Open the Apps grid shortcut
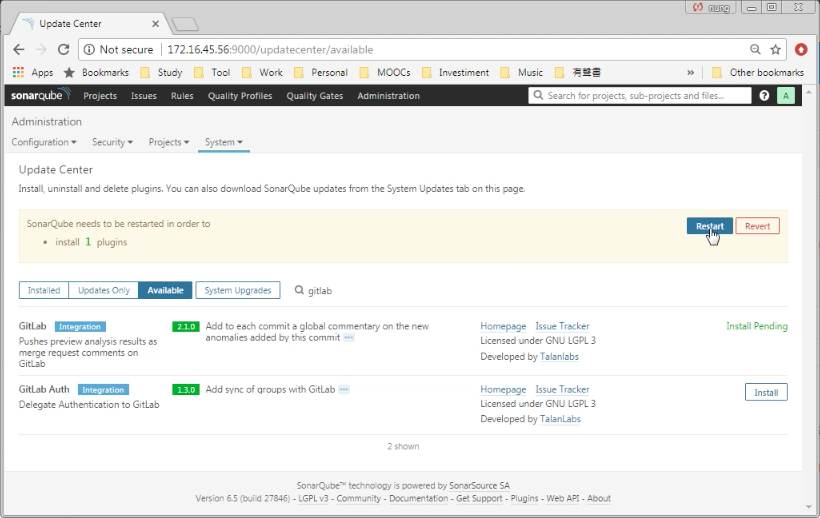The image size is (820, 518). coord(33,73)
